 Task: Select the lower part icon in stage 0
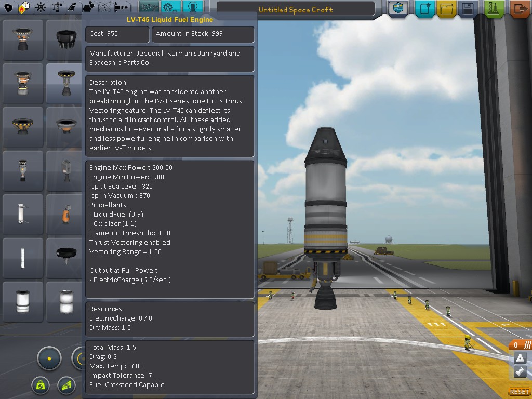pos(520,372)
